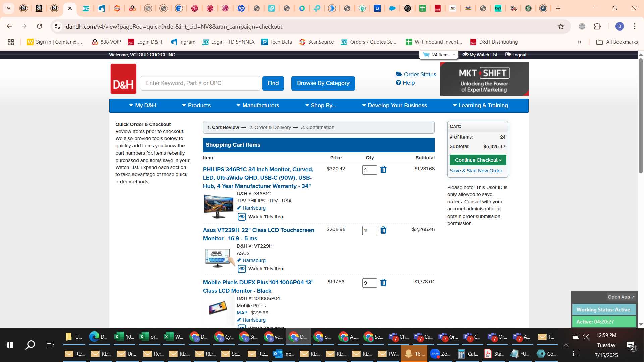Open the Help question mark link
The image size is (644, 362).
click(405, 83)
